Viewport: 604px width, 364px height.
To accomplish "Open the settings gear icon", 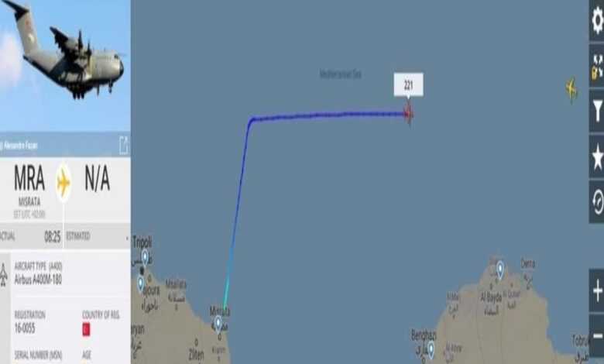I will tap(597, 20).
